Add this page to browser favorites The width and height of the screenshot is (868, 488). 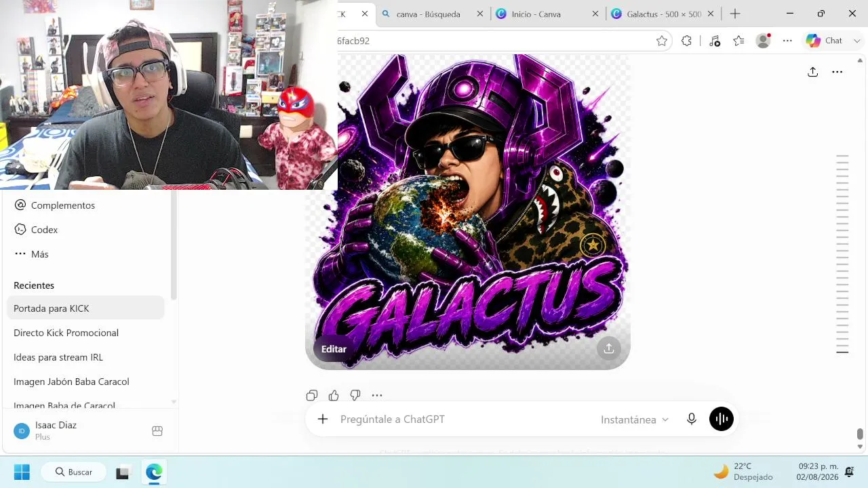point(662,41)
